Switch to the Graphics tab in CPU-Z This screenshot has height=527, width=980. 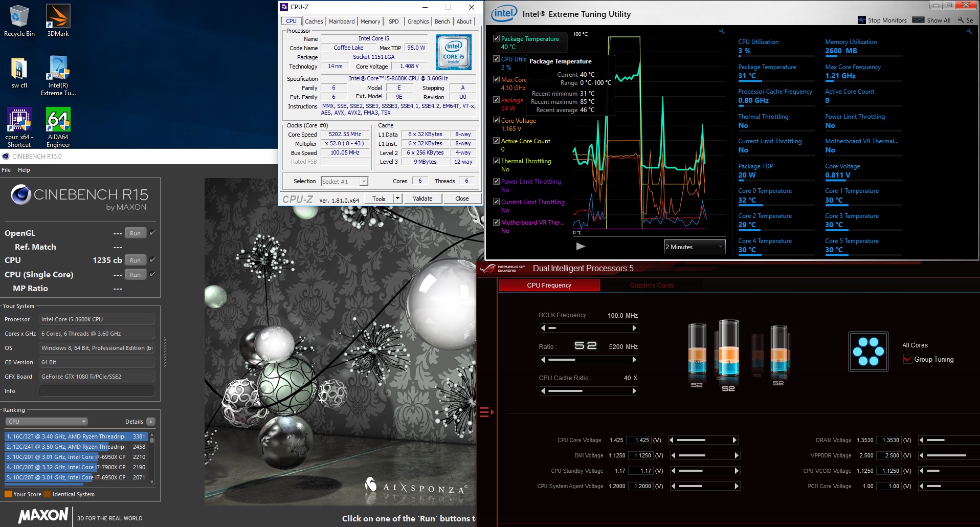tap(418, 21)
